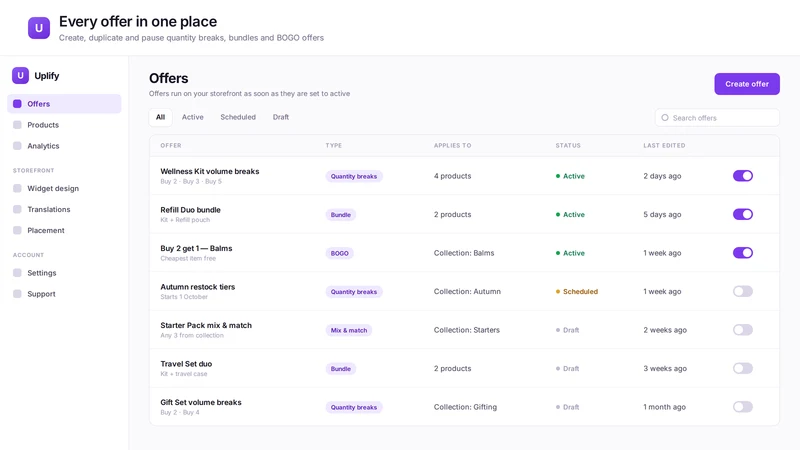Image resolution: width=800 pixels, height=450 pixels.
Task: Open the Refill Duo bundle offer
Action: coord(190,210)
